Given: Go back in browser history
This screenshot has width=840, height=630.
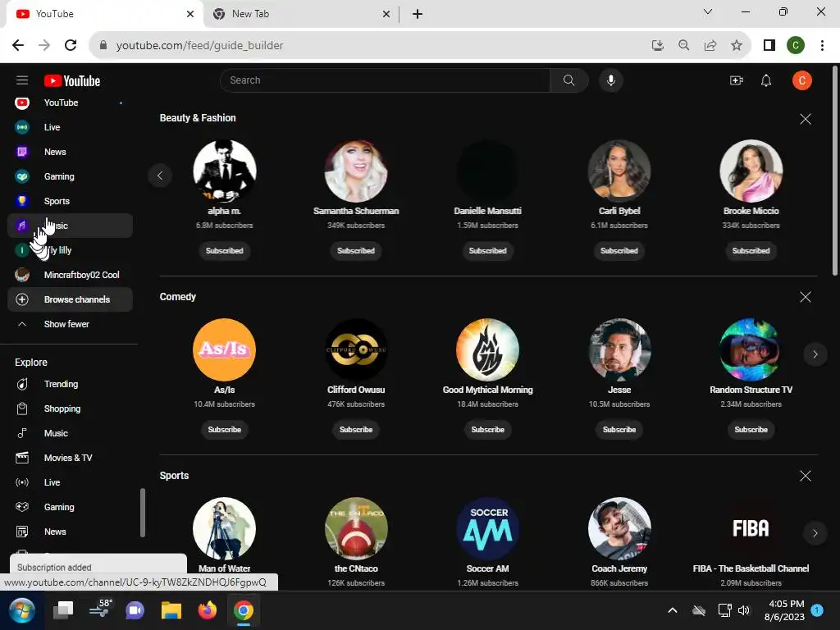Looking at the screenshot, I should pyautogui.click(x=18, y=46).
